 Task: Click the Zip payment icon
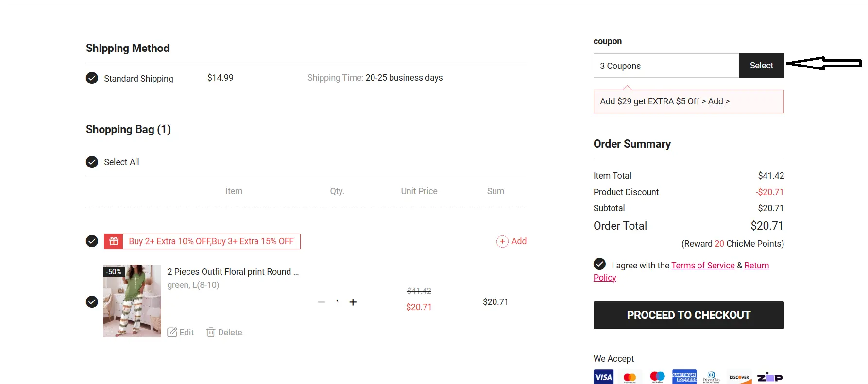(770, 377)
